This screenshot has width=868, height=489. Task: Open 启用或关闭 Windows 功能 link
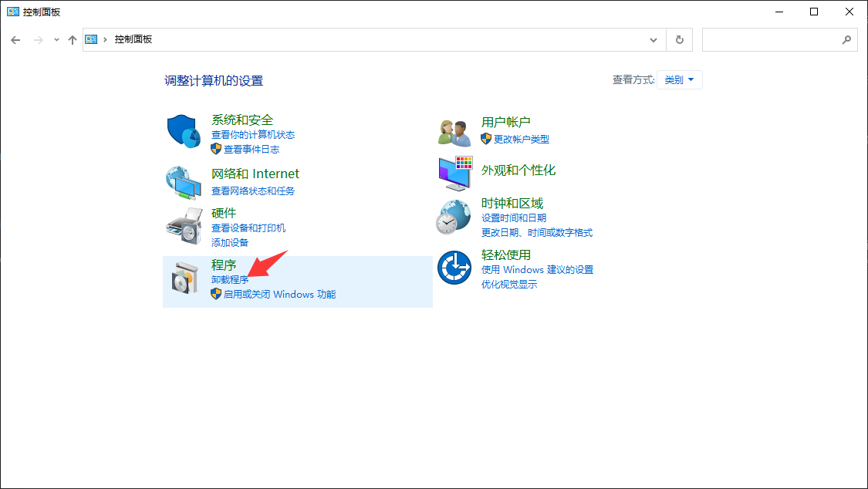tap(279, 294)
